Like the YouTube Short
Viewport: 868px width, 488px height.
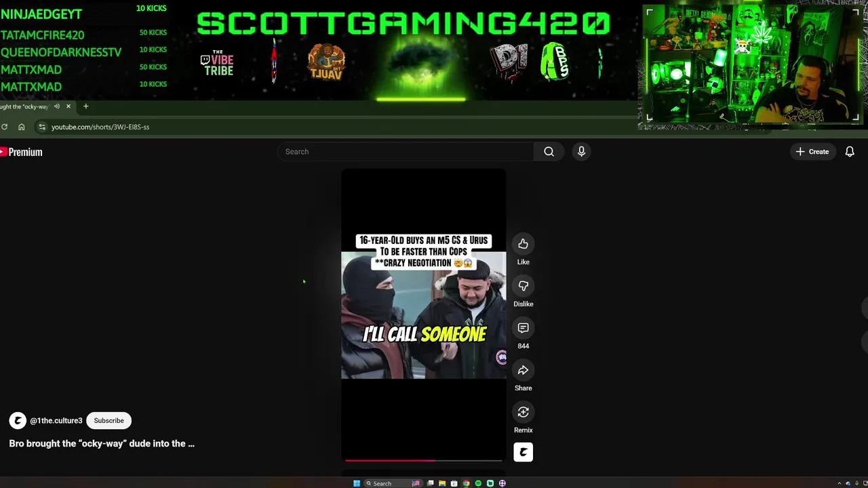coord(523,244)
